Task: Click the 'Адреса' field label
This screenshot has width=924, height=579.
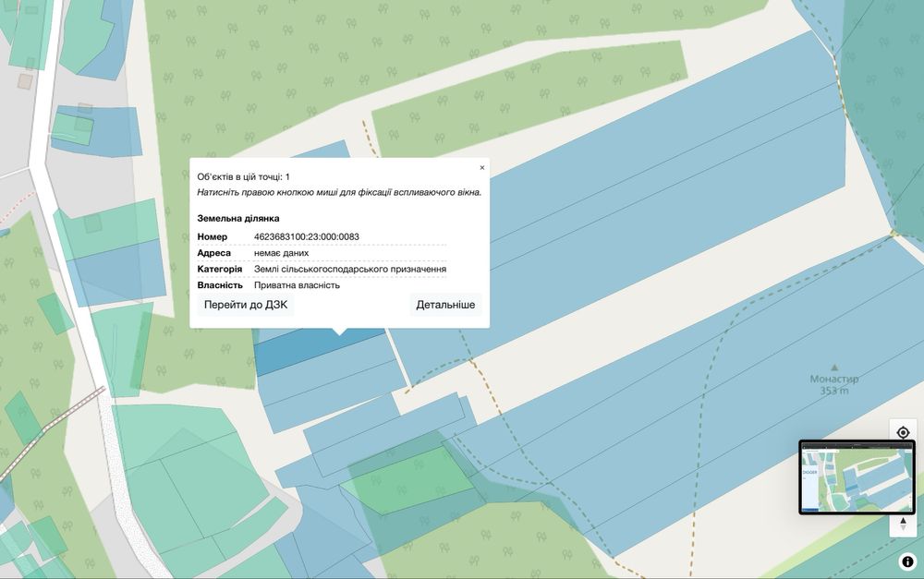Action: [x=214, y=253]
